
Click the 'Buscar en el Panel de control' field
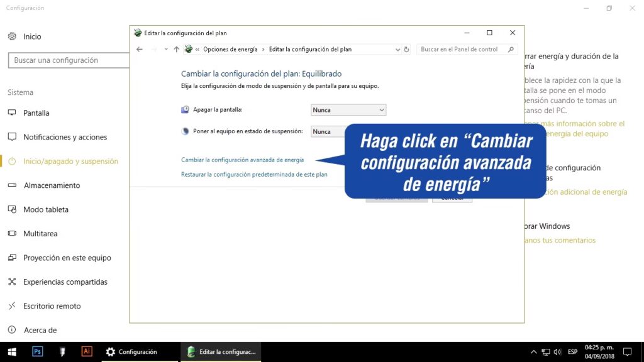(462, 49)
